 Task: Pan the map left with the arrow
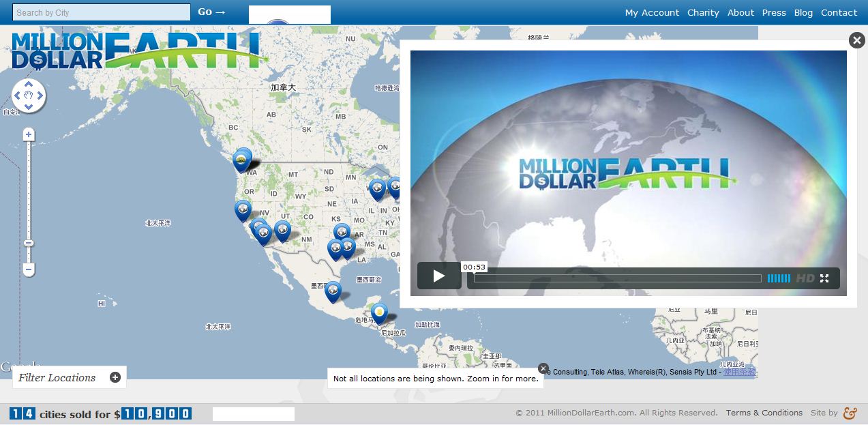[18, 96]
